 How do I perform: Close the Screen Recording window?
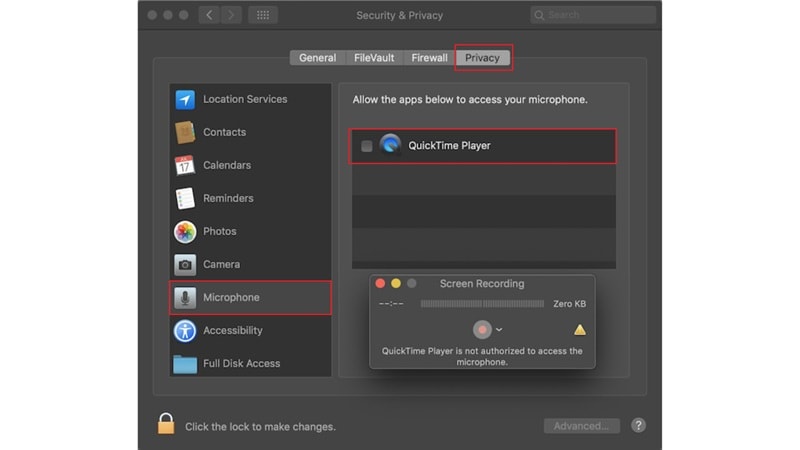tap(380, 283)
